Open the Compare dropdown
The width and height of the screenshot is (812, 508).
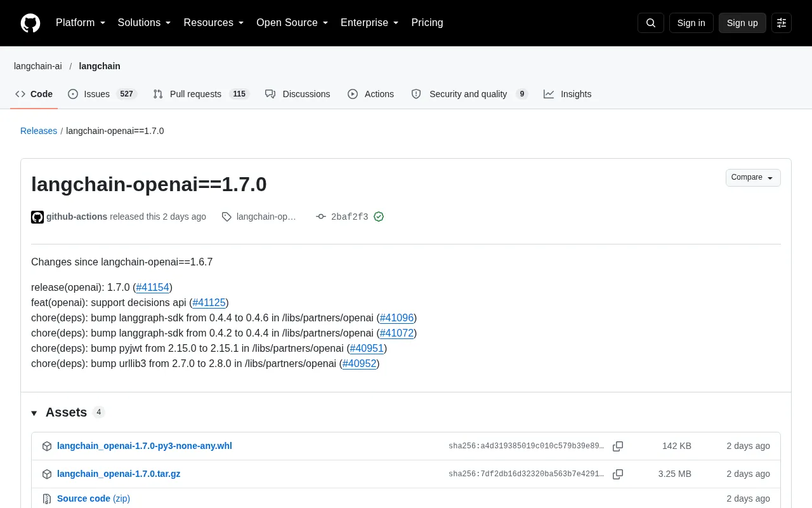753,178
